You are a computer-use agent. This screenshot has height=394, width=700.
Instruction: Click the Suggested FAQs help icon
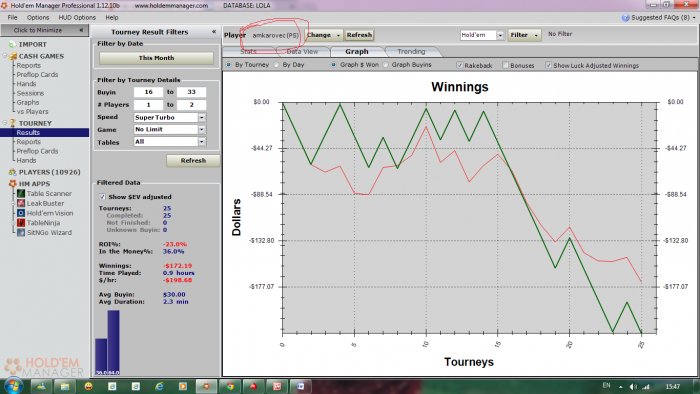click(625, 18)
